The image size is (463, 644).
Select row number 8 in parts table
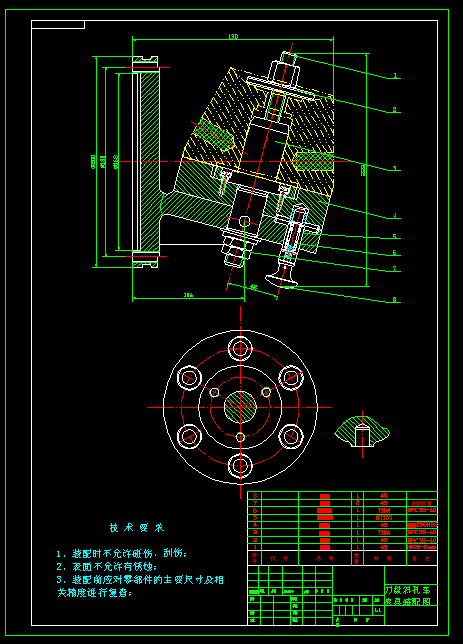[255, 495]
